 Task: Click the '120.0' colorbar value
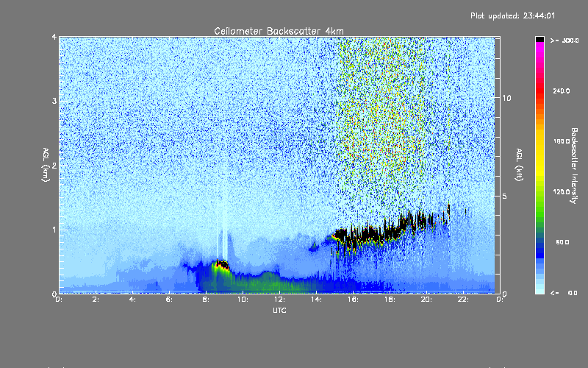pyautogui.click(x=562, y=192)
